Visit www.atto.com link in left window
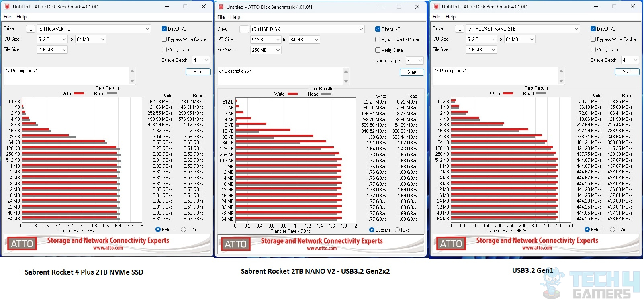 click(108, 248)
